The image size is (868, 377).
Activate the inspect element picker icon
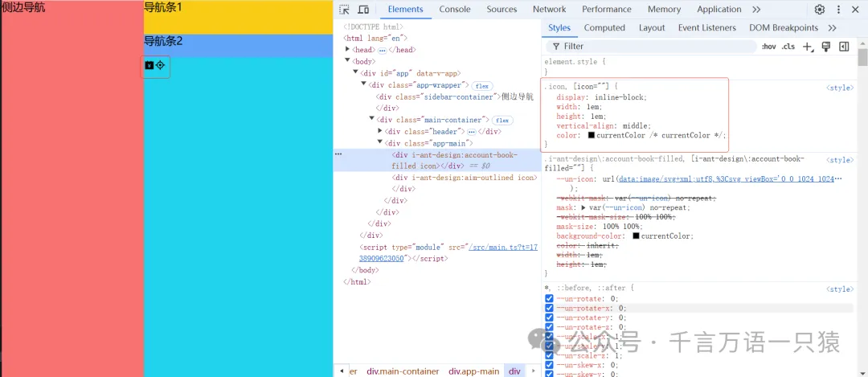click(x=345, y=10)
